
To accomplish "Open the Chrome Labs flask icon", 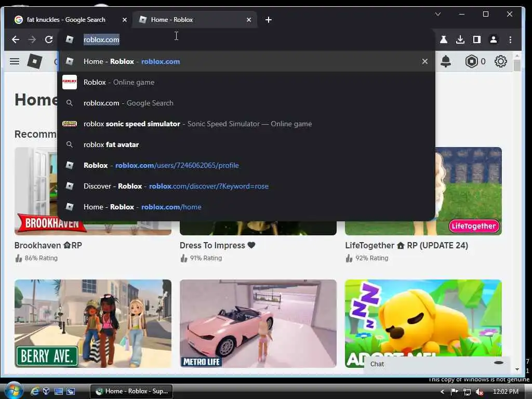I will (444, 39).
